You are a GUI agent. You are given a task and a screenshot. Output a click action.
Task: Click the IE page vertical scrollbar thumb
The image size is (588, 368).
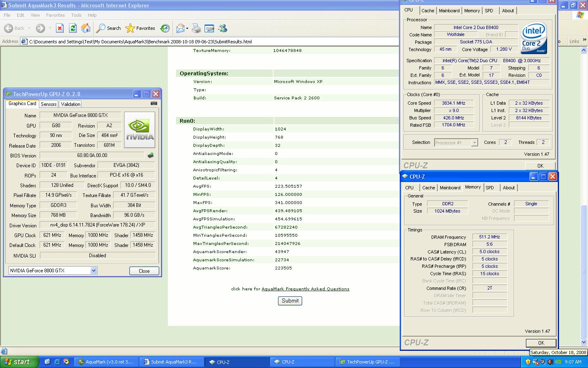[x=584, y=272]
